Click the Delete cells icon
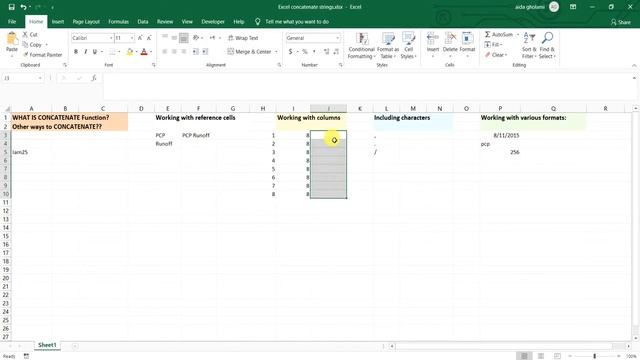640x360 pixels. [450, 39]
